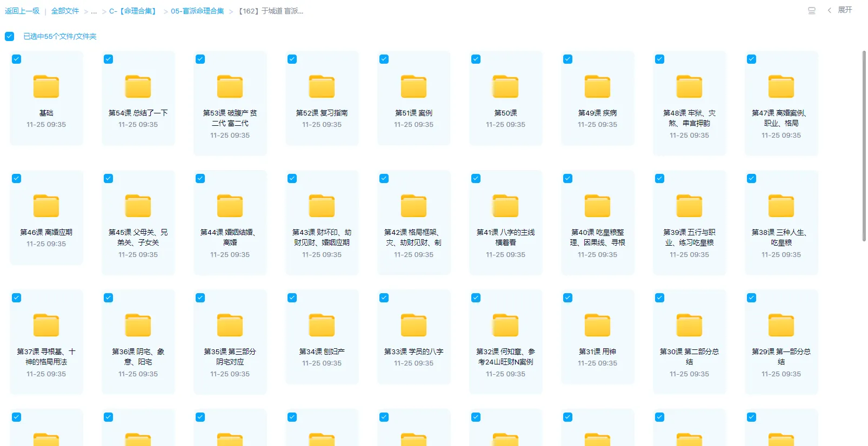This screenshot has height=446, width=868.
Task: Open the 第39课 五行与职业 folder icon
Action: tap(689, 206)
